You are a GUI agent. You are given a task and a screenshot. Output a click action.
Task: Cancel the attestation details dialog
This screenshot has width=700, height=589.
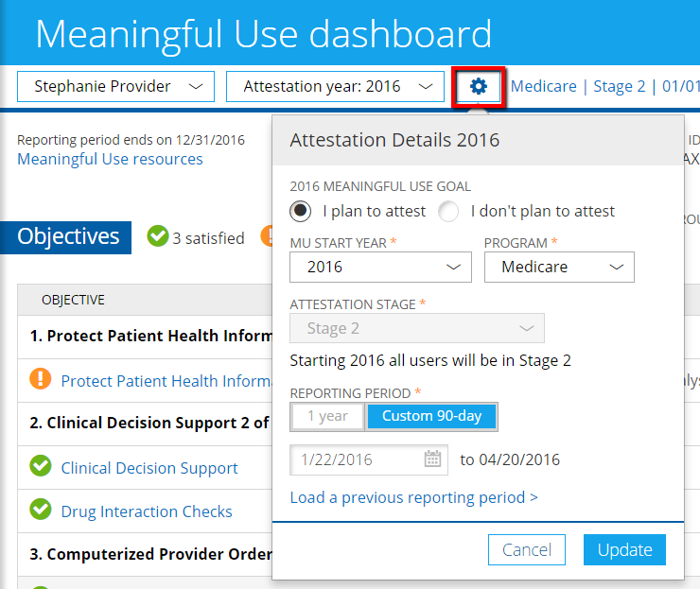tap(527, 550)
